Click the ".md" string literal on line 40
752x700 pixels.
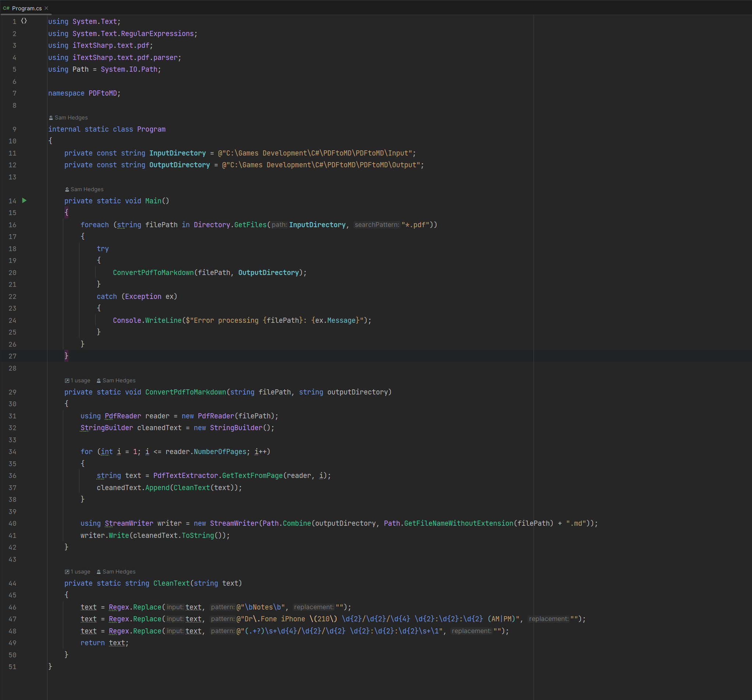point(576,524)
